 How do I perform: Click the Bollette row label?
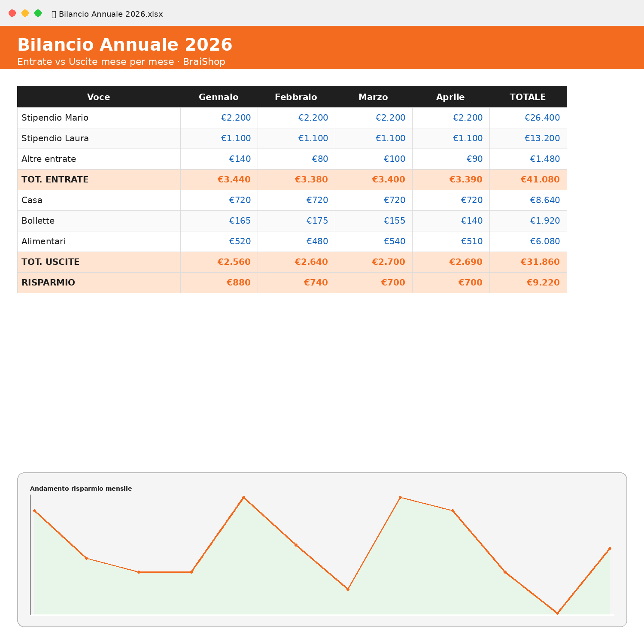pyautogui.click(x=38, y=221)
